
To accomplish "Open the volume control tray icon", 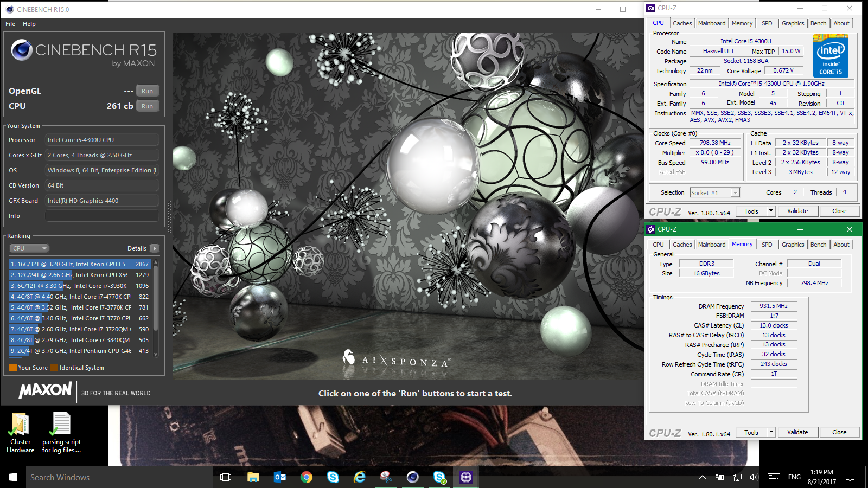I will [754, 477].
